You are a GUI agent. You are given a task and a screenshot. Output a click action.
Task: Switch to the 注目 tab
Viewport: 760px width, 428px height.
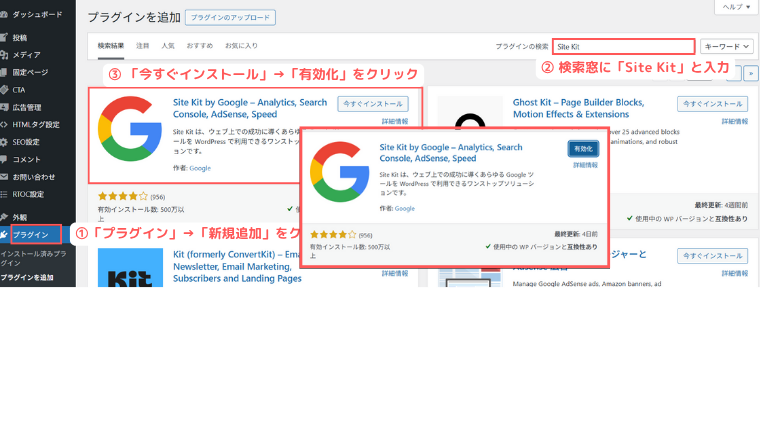(x=142, y=46)
